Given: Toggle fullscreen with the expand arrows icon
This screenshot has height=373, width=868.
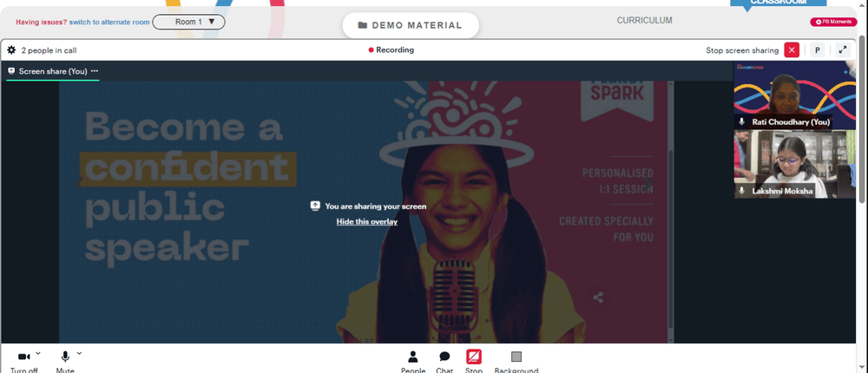Looking at the screenshot, I should pos(843,49).
